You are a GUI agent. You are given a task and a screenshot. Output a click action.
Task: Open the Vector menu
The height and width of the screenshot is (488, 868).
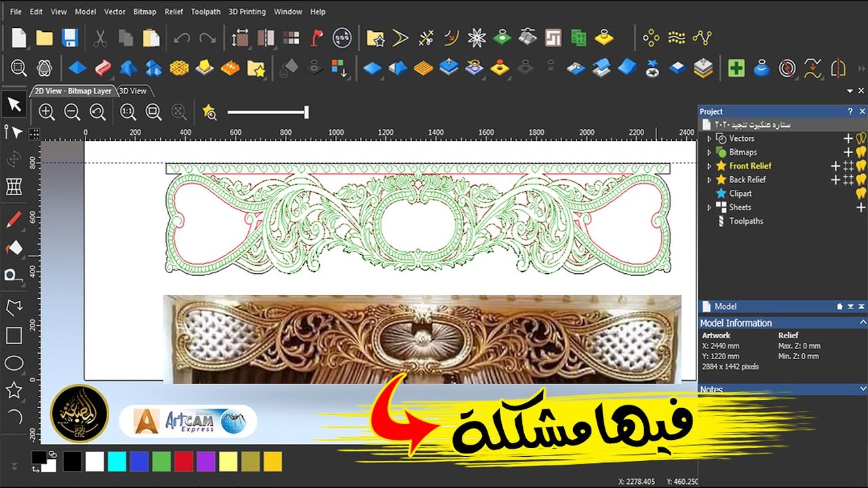[115, 12]
